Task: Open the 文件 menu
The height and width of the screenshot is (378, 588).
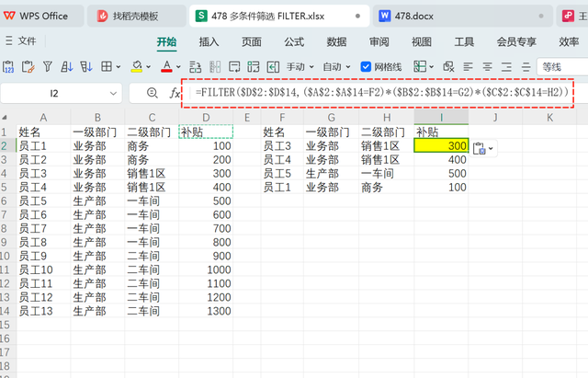Action: 27,40
